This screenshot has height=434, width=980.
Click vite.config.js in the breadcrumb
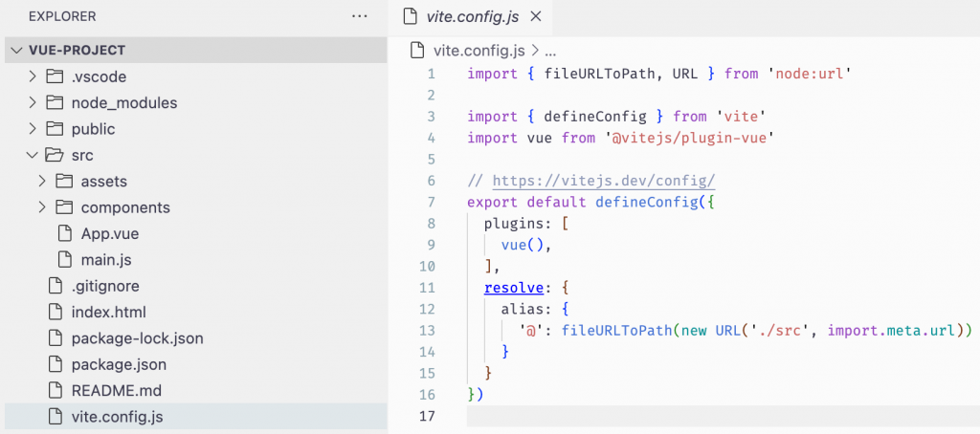tap(479, 51)
